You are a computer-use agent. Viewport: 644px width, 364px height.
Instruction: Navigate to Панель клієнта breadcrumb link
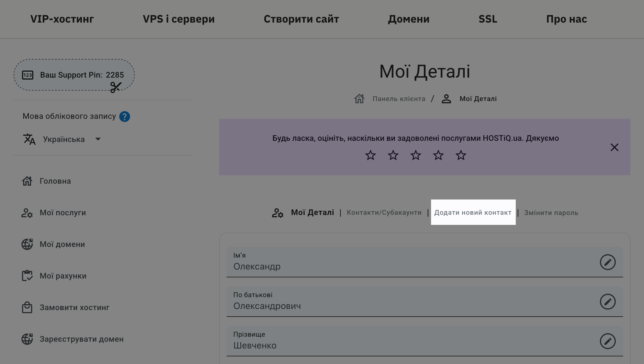pyautogui.click(x=399, y=98)
